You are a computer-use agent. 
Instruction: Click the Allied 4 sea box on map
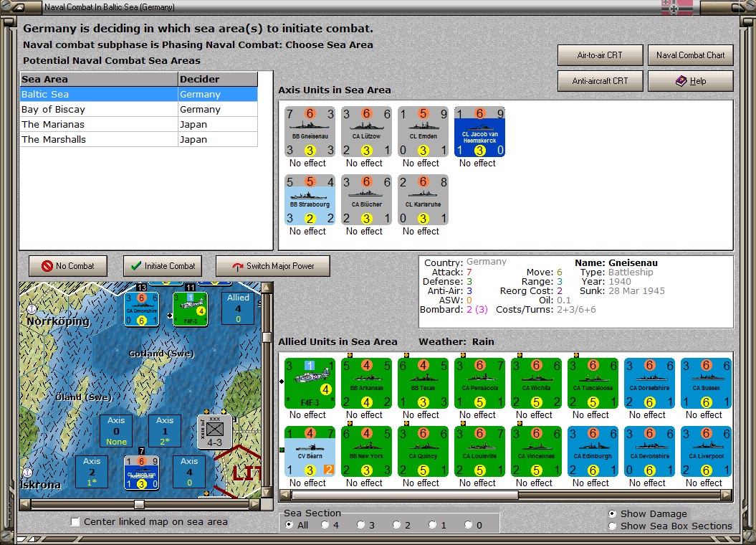[238, 308]
